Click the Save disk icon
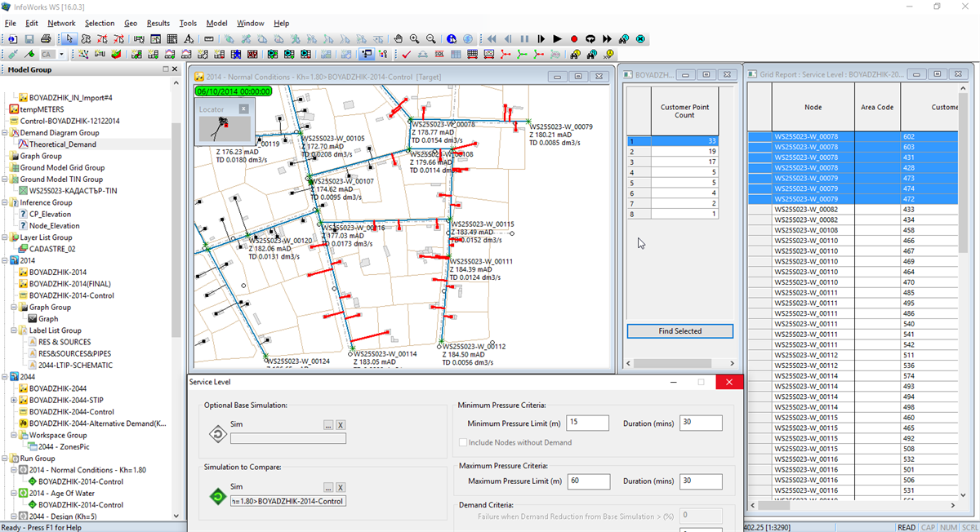This screenshot has height=532, width=980. 29,39
